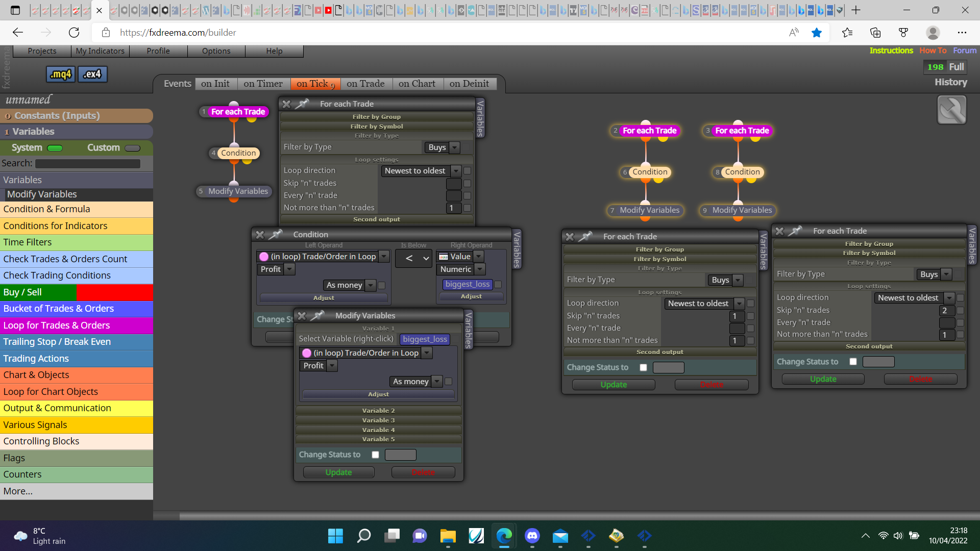Image resolution: width=980 pixels, height=551 pixels.
Task: Open the Forum link
Action: [964, 51]
